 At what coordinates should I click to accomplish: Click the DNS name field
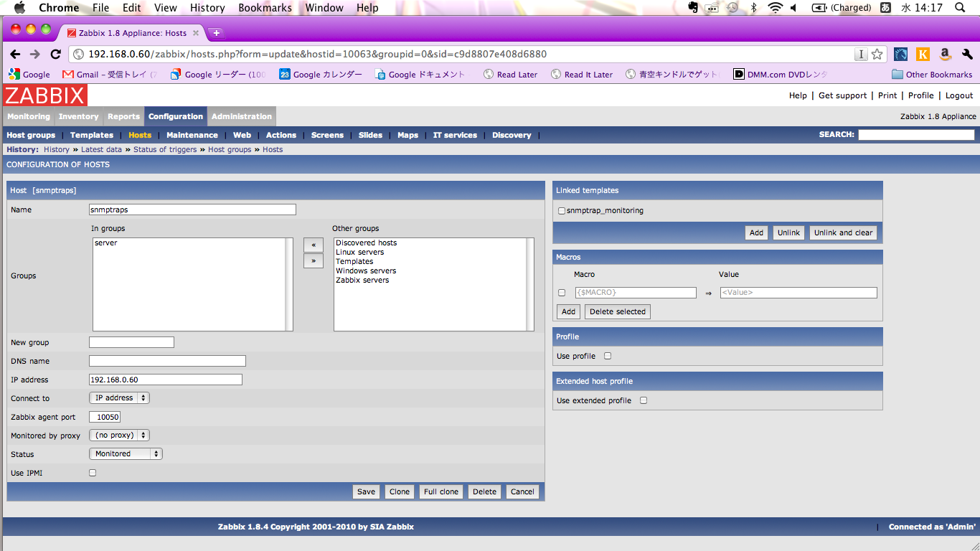pos(167,361)
